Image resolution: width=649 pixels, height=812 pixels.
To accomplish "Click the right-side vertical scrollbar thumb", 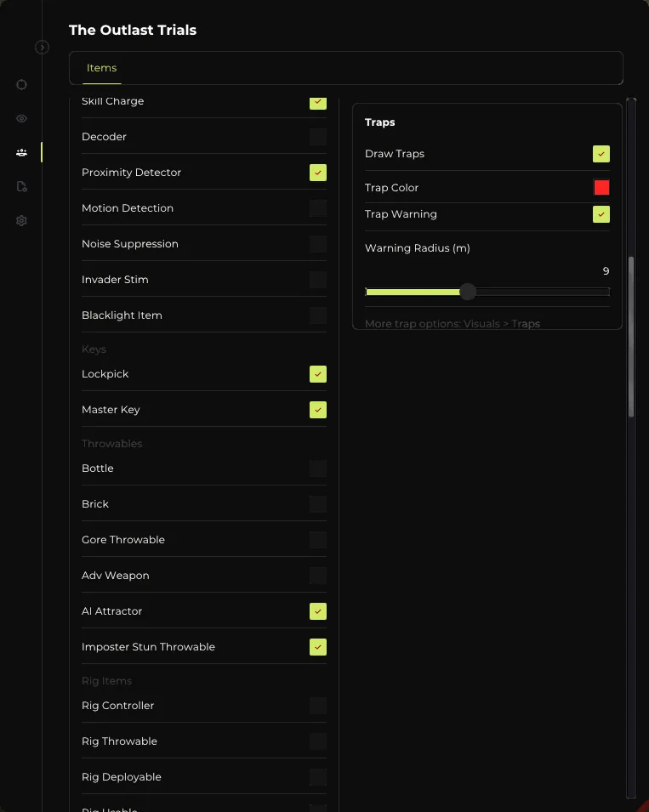I will 631,337.
